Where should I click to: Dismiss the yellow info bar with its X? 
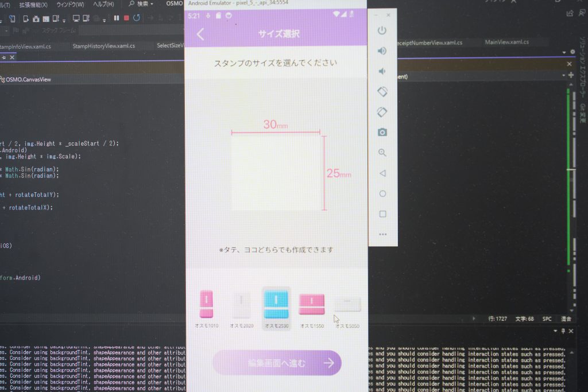(569, 64)
